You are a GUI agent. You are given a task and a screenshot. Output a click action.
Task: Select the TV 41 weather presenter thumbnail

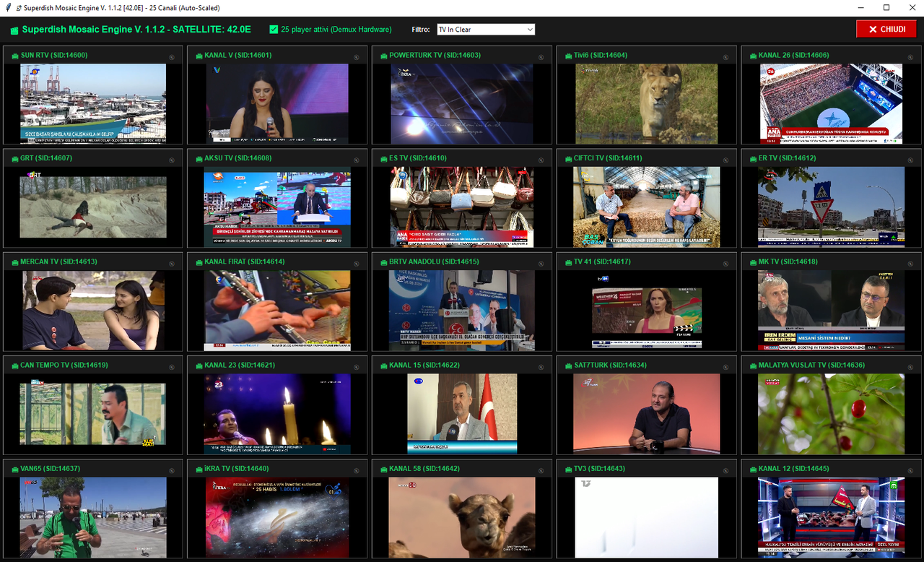[647, 311]
